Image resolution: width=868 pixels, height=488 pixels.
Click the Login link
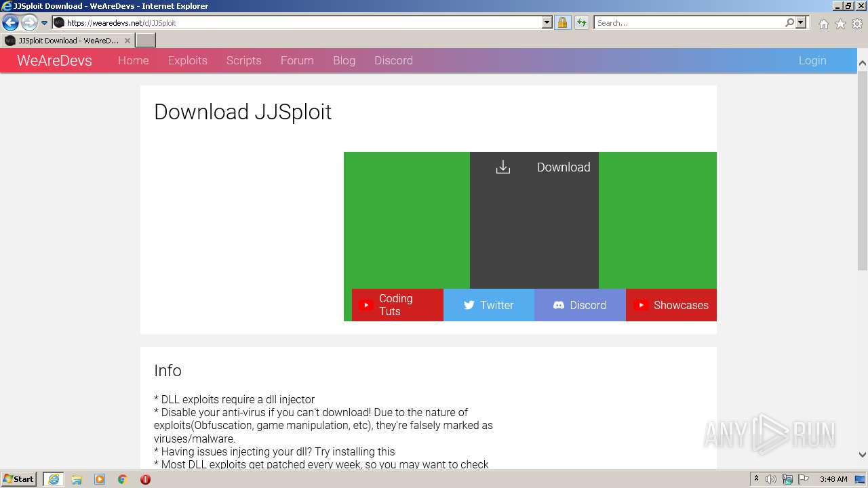pyautogui.click(x=812, y=60)
